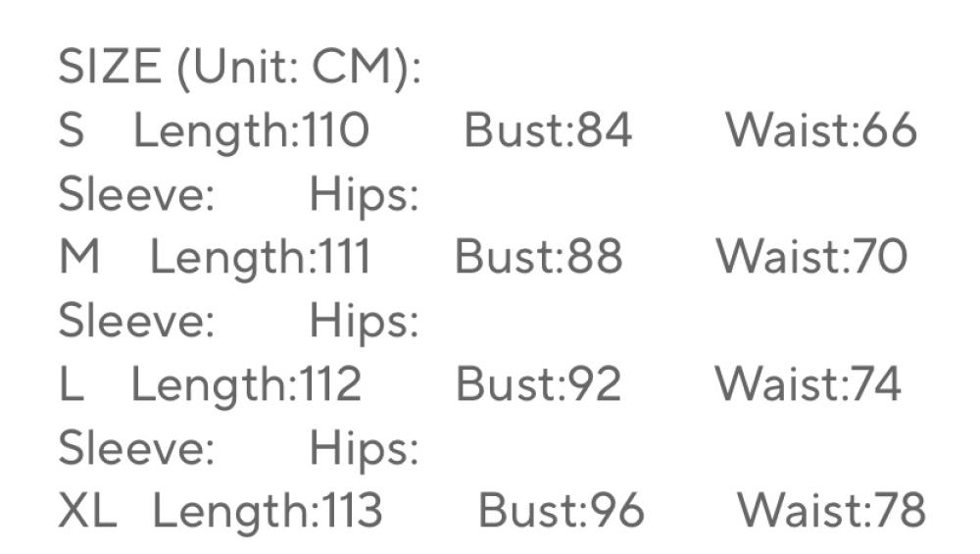Click the Length:112 measurement
The width and height of the screenshot is (980, 554).
[x=246, y=384]
